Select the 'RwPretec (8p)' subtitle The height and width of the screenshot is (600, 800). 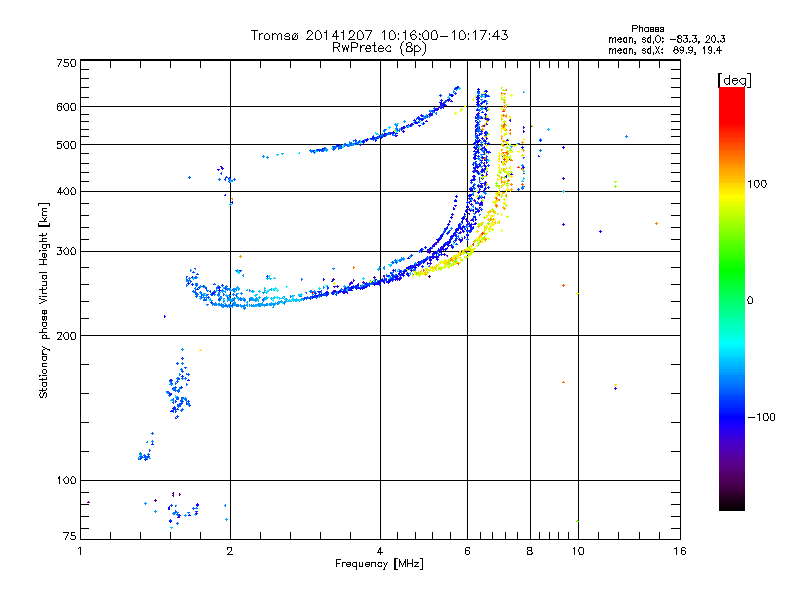[x=379, y=48]
